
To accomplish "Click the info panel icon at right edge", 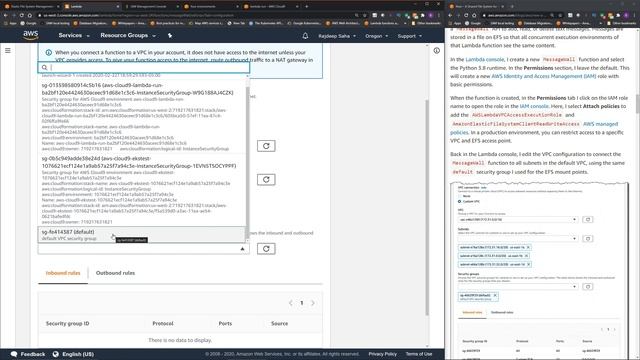I will 436,51.
